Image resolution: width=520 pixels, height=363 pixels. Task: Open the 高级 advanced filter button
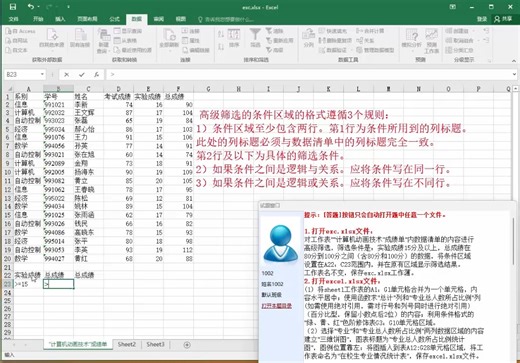pos(274,50)
